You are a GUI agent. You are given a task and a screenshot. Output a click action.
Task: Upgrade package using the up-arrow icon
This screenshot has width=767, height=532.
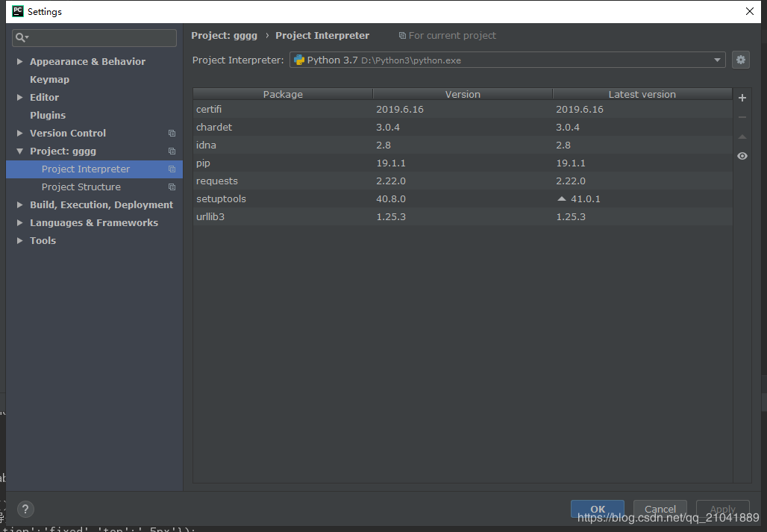pos(742,137)
